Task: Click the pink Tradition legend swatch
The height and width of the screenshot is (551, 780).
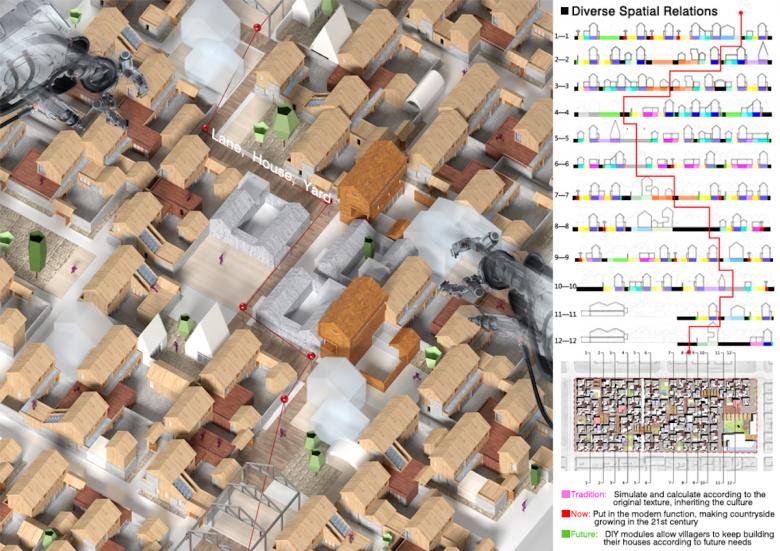Action: pyautogui.click(x=566, y=494)
